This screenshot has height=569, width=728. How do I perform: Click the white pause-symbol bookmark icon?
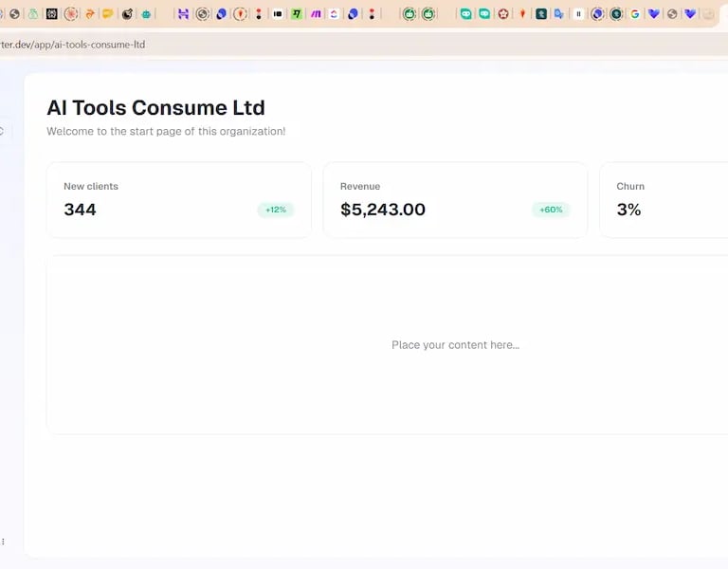(x=578, y=14)
